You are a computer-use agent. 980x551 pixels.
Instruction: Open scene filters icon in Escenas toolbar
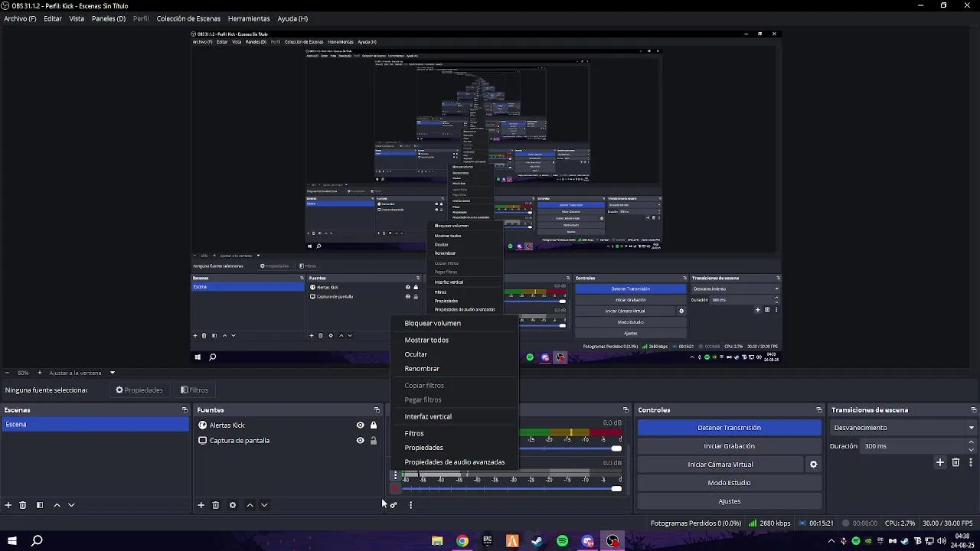point(40,505)
